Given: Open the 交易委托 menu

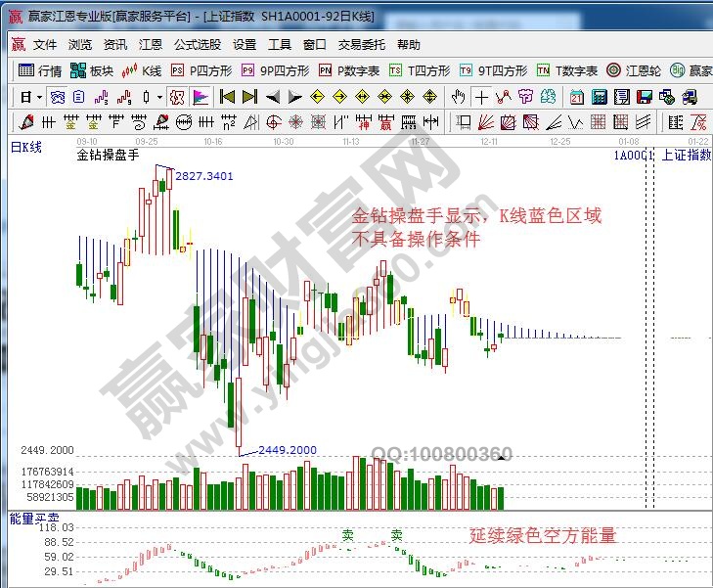Looking at the screenshot, I should tap(362, 45).
